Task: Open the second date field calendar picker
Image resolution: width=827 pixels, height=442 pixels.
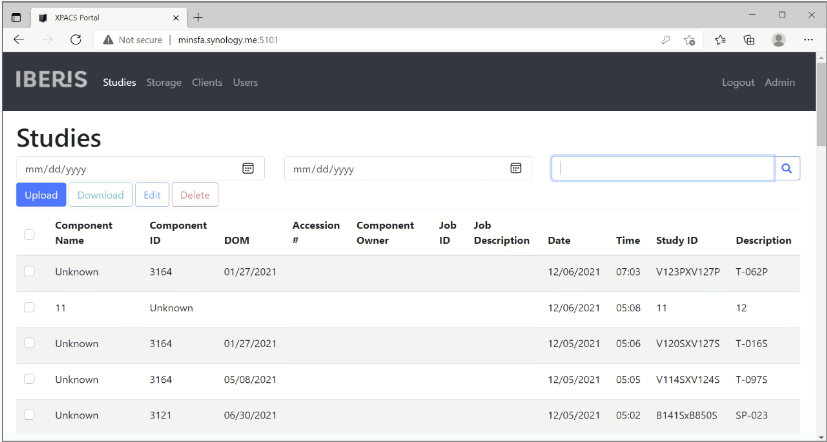Action: [516, 168]
